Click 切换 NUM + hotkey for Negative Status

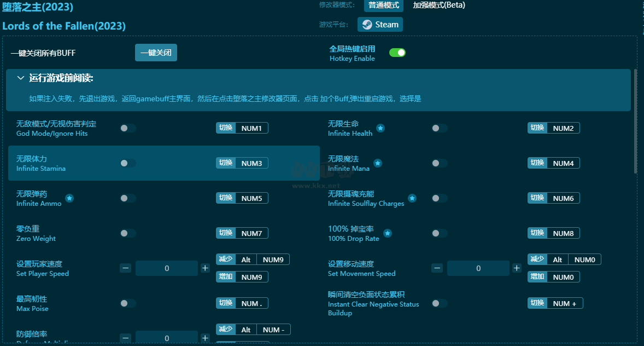click(x=555, y=303)
